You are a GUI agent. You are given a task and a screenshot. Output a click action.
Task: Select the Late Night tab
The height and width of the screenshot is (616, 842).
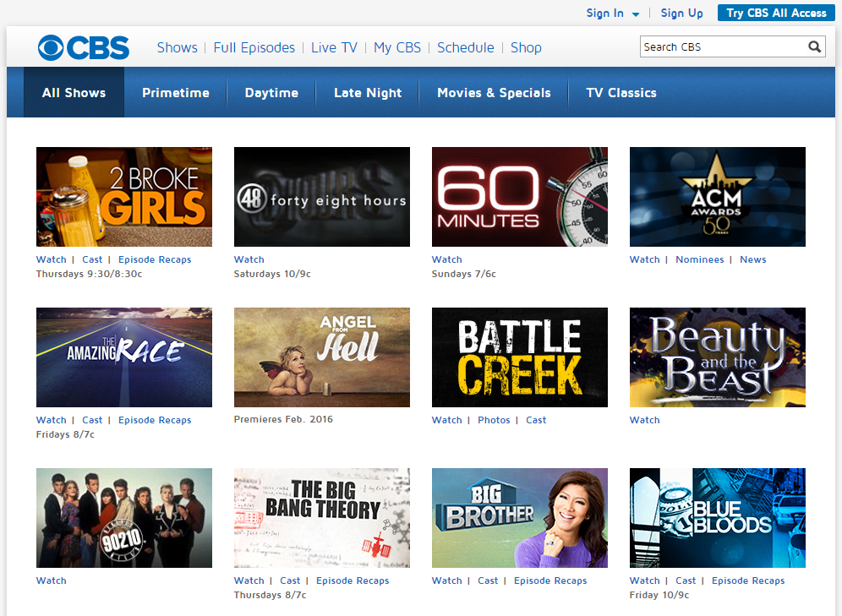coord(367,92)
